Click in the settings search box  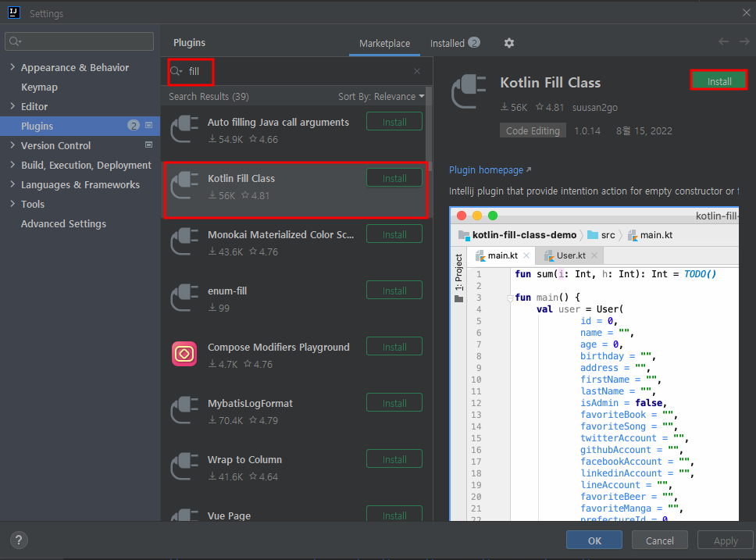[79, 41]
